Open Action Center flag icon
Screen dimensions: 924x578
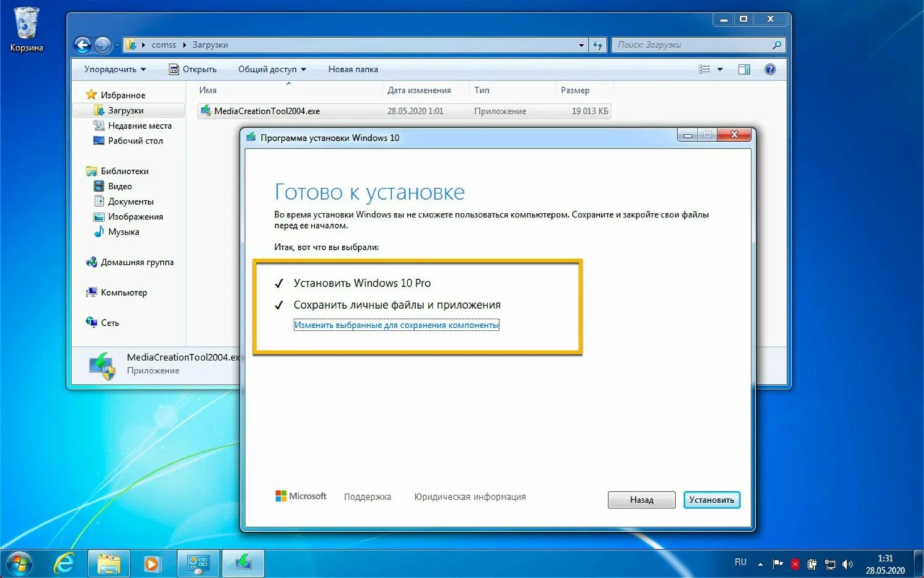tap(778, 564)
